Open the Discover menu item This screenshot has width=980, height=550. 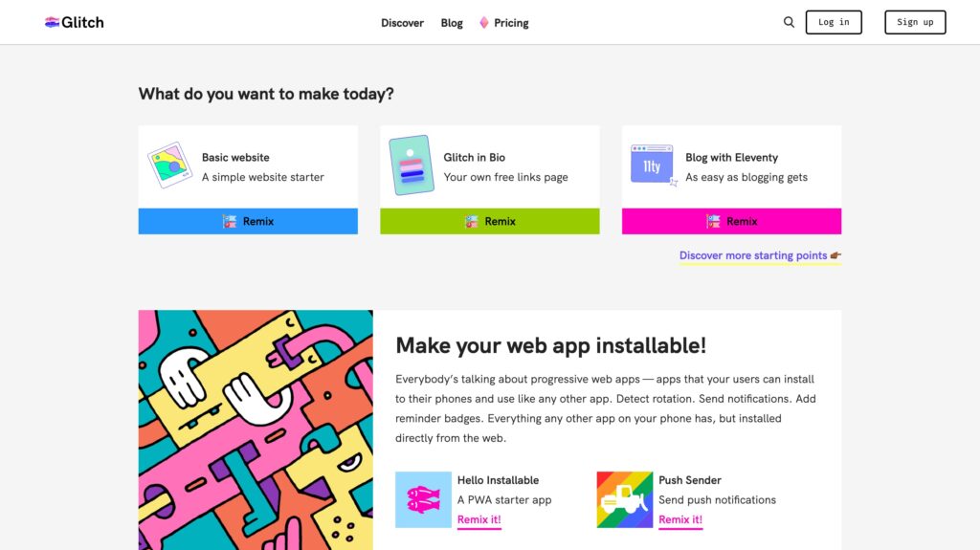click(402, 23)
